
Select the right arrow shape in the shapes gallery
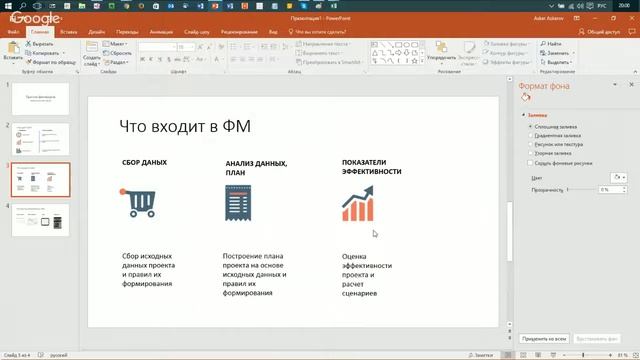pos(398,53)
